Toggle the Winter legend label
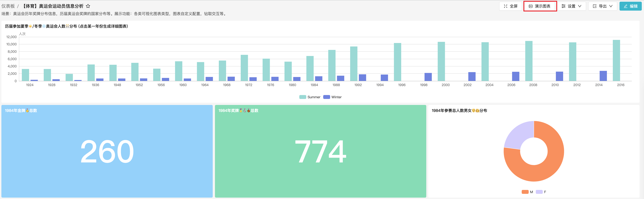Screen dimensions: 644x199 point(336,97)
